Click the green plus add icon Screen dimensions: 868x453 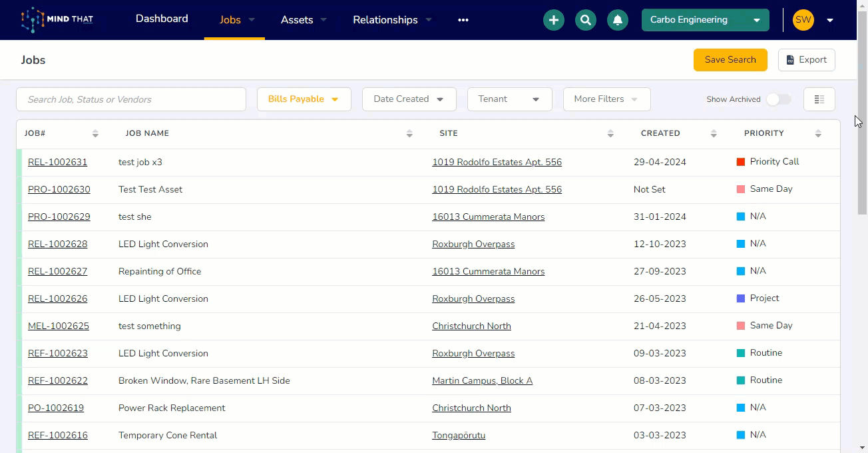pyautogui.click(x=553, y=20)
